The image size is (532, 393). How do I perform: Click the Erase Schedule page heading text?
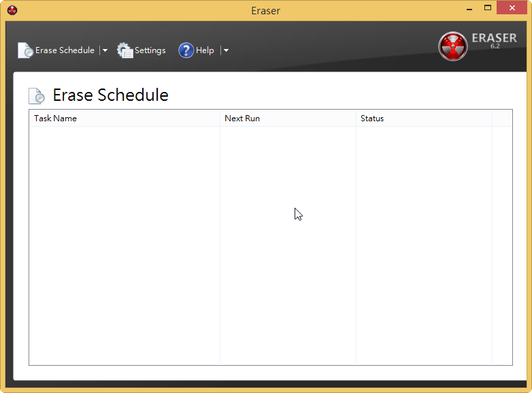tap(110, 95)
